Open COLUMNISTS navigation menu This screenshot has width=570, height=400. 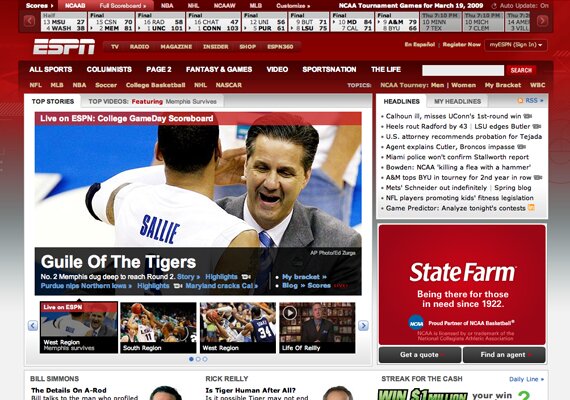(109, 69)
